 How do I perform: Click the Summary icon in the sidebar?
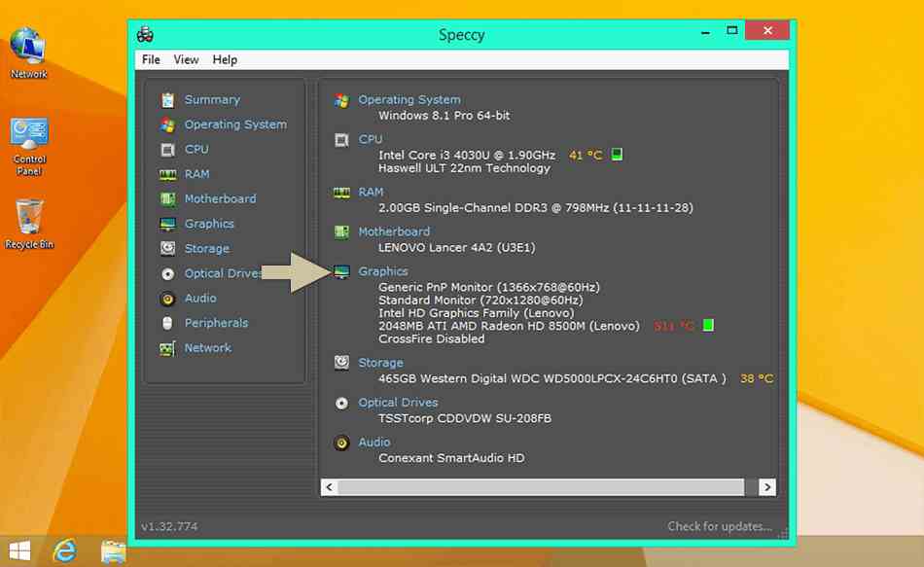pyautogui.click(x=167, y=100)
